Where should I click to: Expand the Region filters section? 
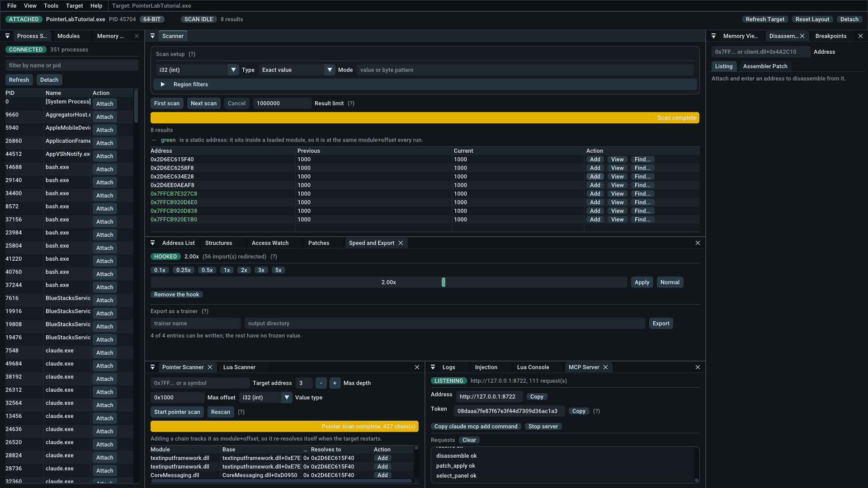(425, 84)
